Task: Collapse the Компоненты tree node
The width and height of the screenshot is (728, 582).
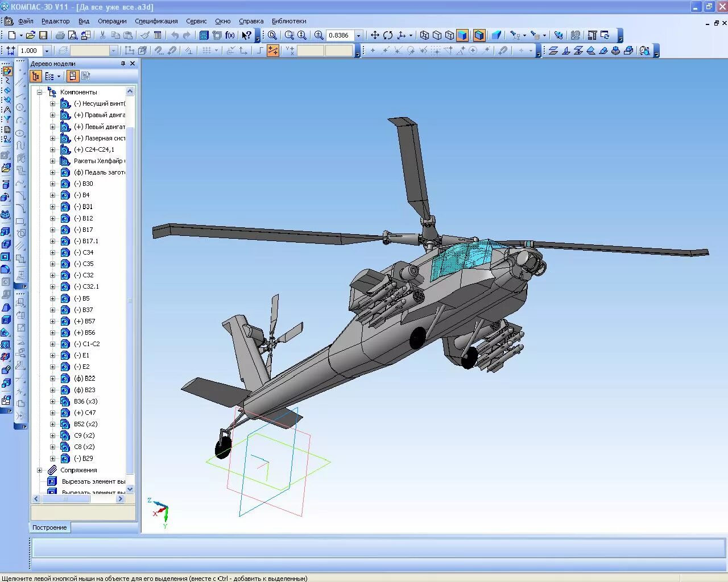Action: tap(40, 92)
